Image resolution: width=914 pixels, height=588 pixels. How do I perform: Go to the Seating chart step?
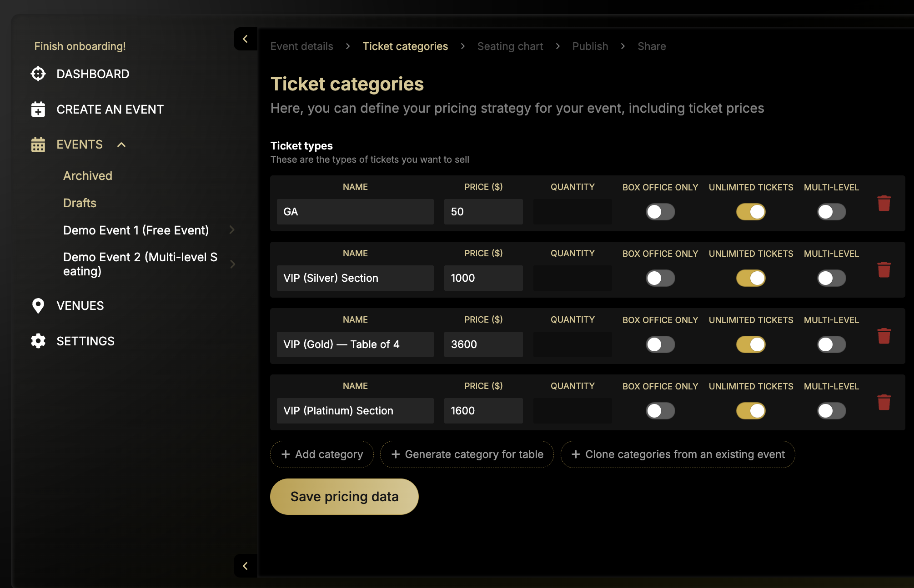pos(510,46)
